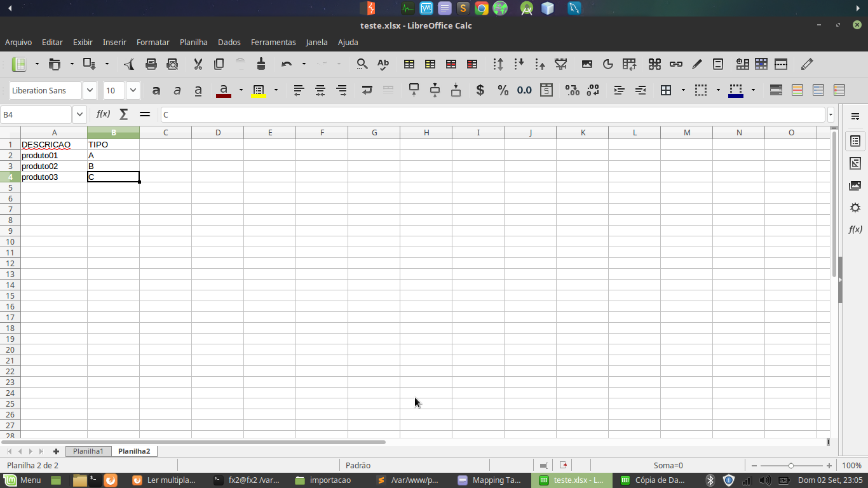The width and height of the screenshot is (868, 488).
Task: Open the font name dropdown
Action: click(x=90, y=90)
